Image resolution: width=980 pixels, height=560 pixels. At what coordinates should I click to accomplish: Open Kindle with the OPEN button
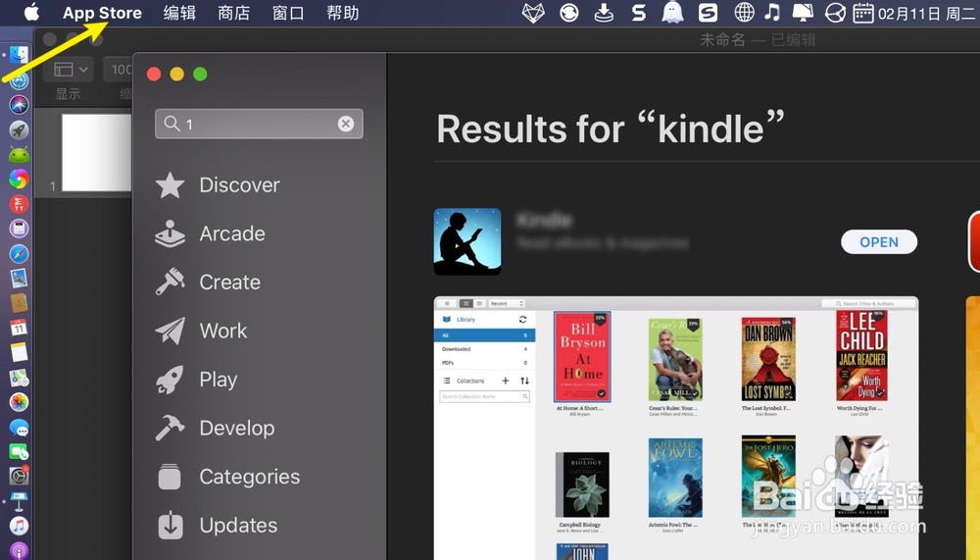click(x=879, y=242)
